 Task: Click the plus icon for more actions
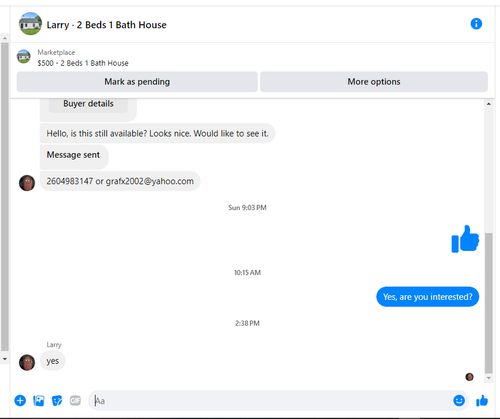20,400
